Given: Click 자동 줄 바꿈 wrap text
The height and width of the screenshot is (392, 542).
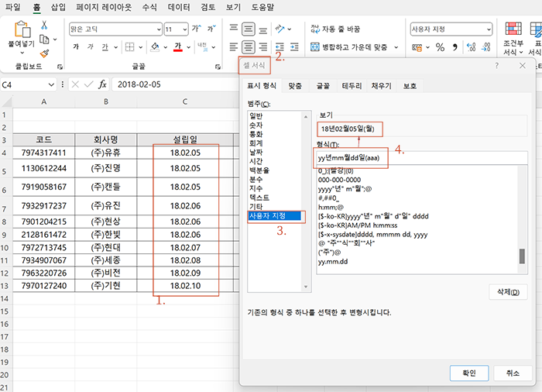Looking at the screenshot, I should tap(335, 29).
